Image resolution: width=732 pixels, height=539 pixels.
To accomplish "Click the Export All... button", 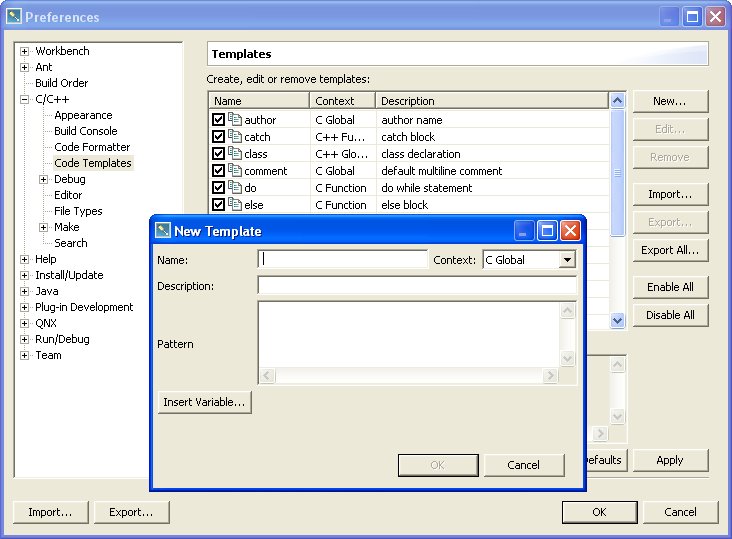I will [669, 251].
